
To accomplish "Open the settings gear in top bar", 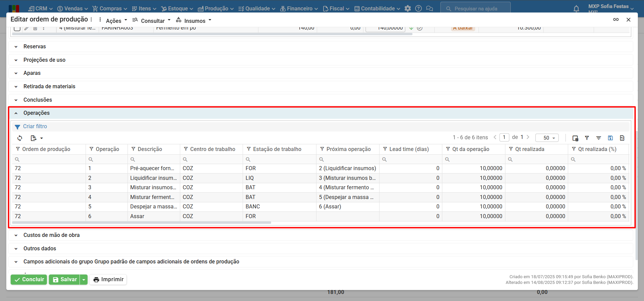I will (x=408, y=9).
